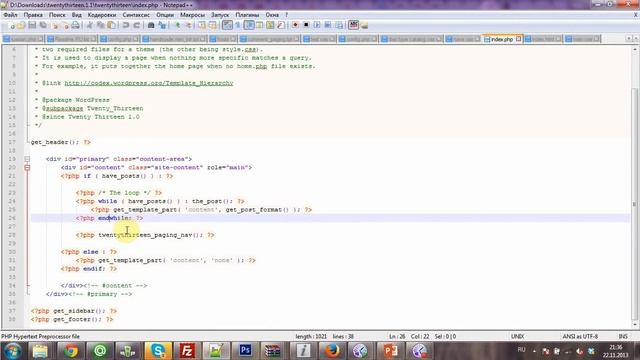Click the Open file toolbar icon
The height and width of the screenshot is (360, 640).
click(21, 25)
